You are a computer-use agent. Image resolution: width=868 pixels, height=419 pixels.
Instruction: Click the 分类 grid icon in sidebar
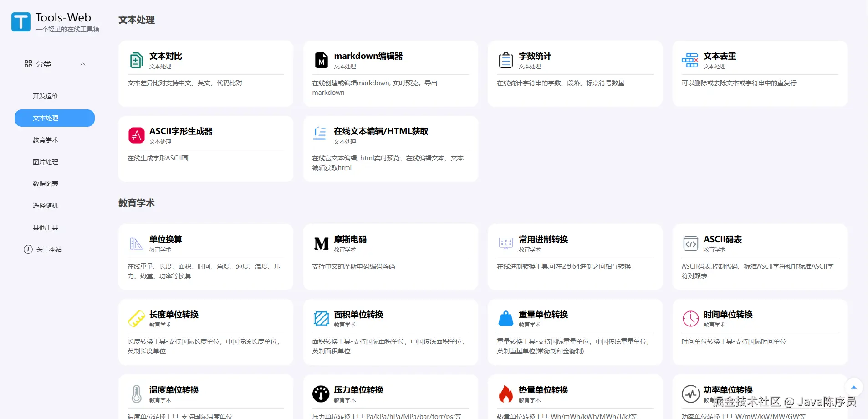28,64
